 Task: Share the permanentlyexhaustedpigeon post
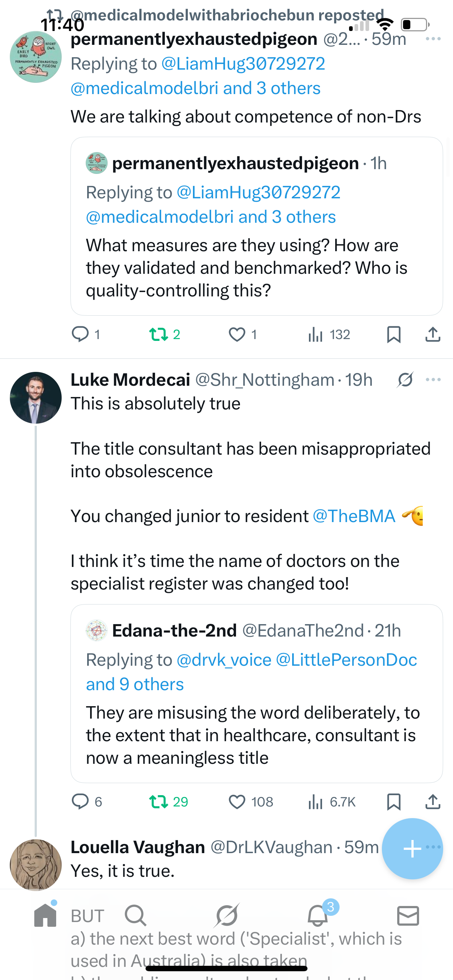point(433,334)
